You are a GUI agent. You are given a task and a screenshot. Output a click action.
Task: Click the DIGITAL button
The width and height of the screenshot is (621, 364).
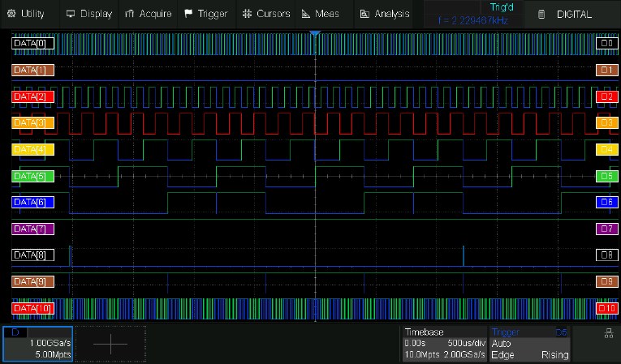tap(572, 15)
